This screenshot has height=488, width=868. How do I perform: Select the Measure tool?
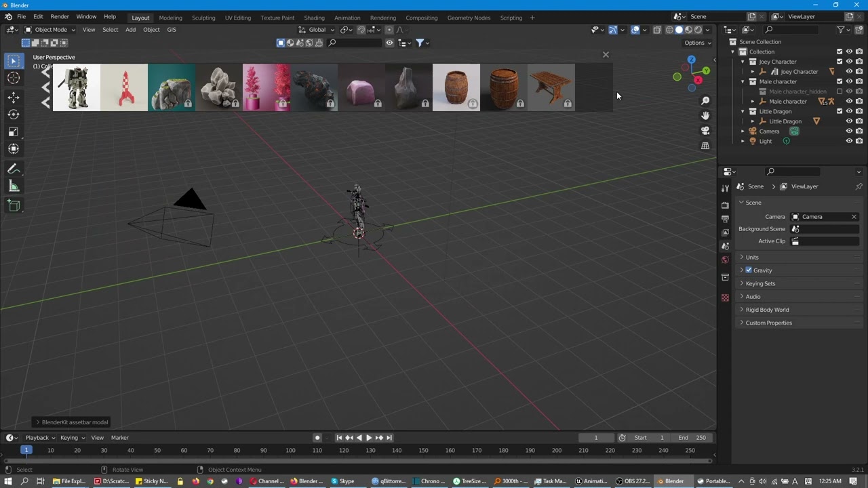coord(14,186)
